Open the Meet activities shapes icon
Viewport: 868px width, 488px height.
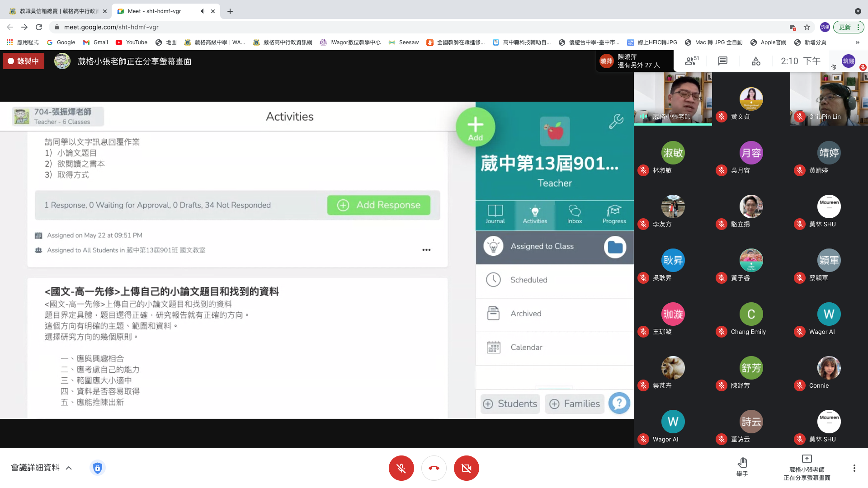pos(756,61)
